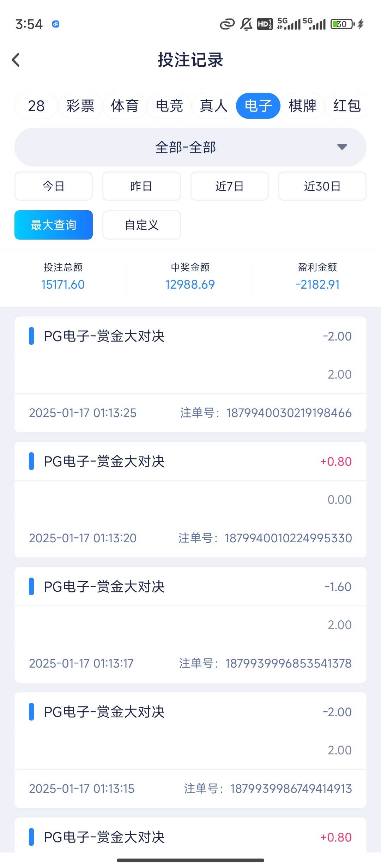The image size is (381, 868).
Task: Choose the 近30日 date range
Action: (x=322, y=186)
